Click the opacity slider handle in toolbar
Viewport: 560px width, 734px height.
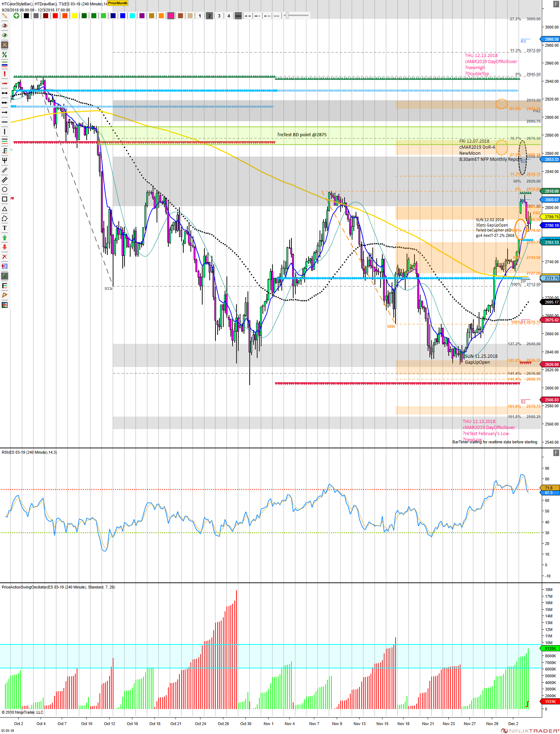click(x=286, y=15)
